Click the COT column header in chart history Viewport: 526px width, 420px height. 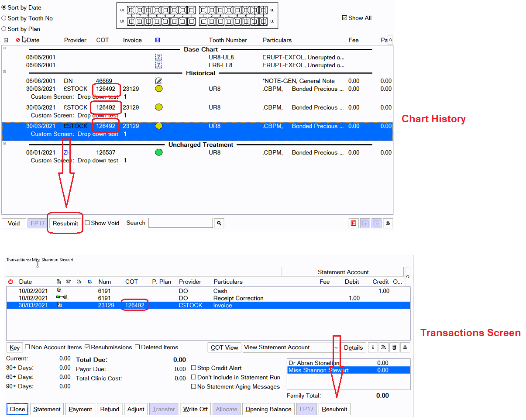coord(102,40)
